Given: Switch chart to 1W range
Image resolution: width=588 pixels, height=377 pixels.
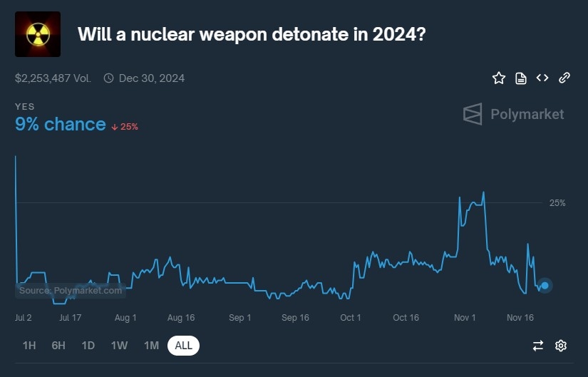Looking at the screenshot, I should [119, 346].
